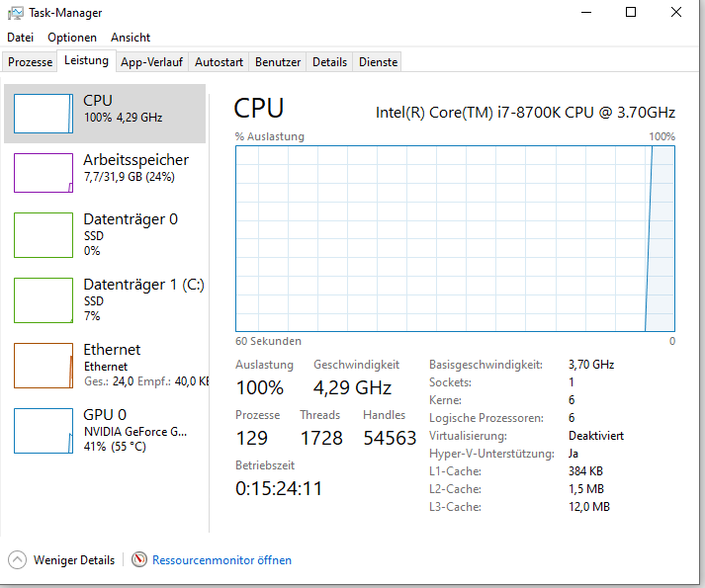Open the Ethernet network graph icon
705x588 pixels.
coord(44,366)
